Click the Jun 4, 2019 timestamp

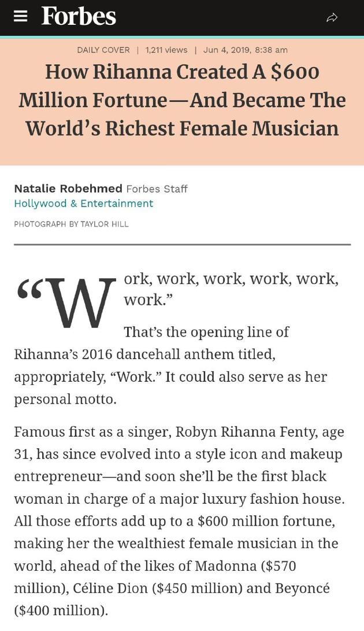point(245,50)
